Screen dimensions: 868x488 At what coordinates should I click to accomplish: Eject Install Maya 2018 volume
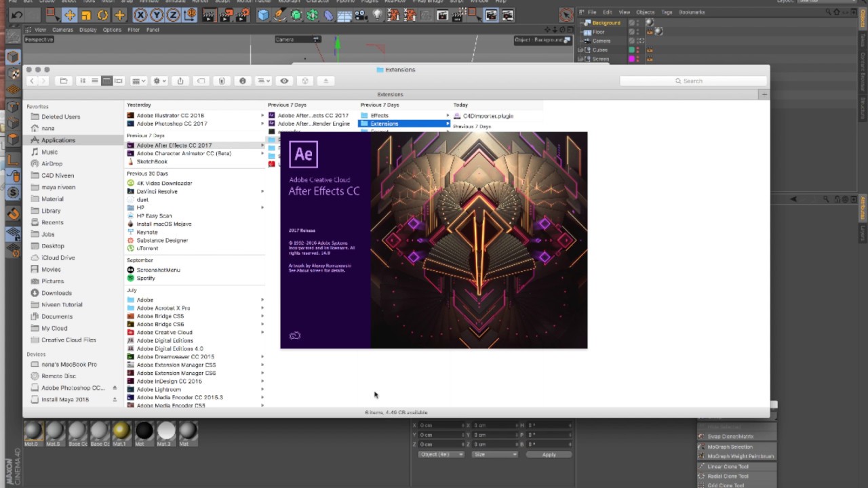(x=115, y=399)
